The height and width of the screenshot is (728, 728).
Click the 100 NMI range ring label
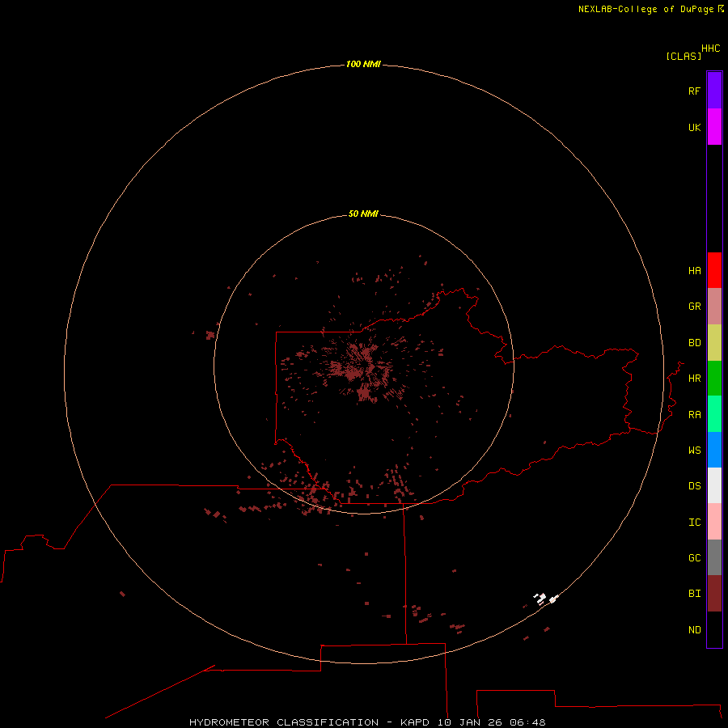[363, 64]
